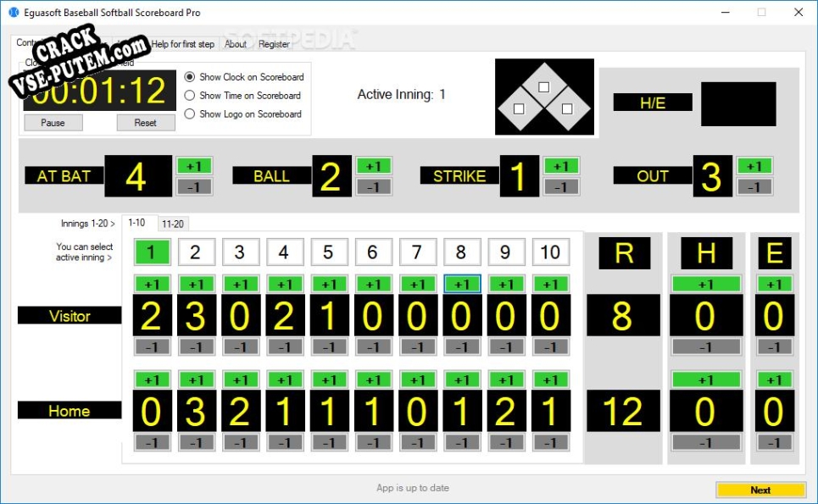Decrease Visitor hits (H) by one
Screen dimensions: 818x504
coord(706,347)
